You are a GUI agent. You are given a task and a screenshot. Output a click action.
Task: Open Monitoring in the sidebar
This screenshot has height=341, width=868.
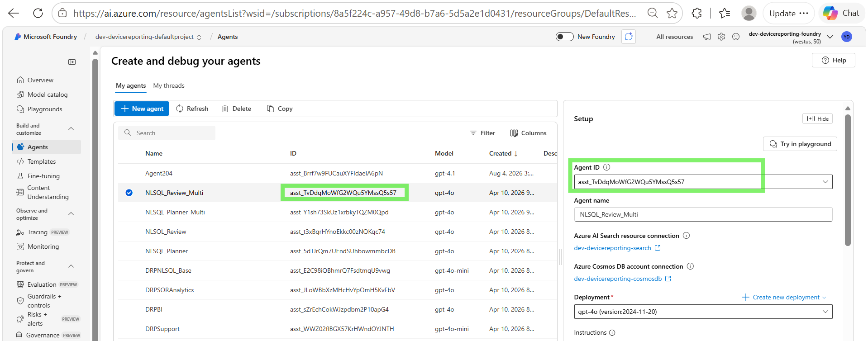coord(43,246)
